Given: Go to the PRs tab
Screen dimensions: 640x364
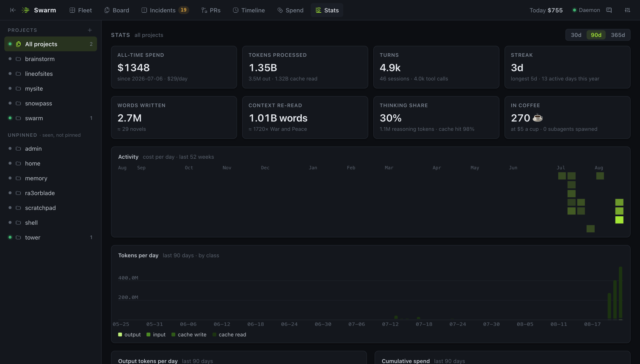Looking at the screenshot, I should pyautogui.click(x=211, y=10).
